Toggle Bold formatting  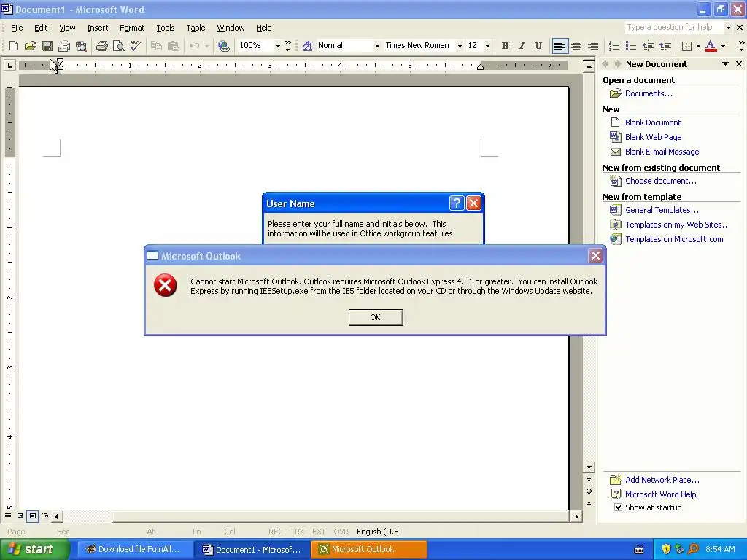click(x=505, y=46)
